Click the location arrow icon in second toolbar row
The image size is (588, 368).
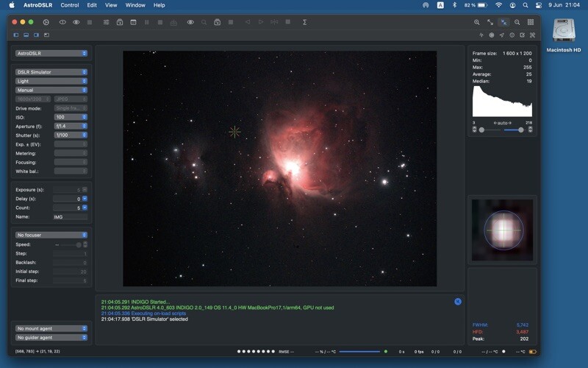pyautogui.click(x=502, y=35)
